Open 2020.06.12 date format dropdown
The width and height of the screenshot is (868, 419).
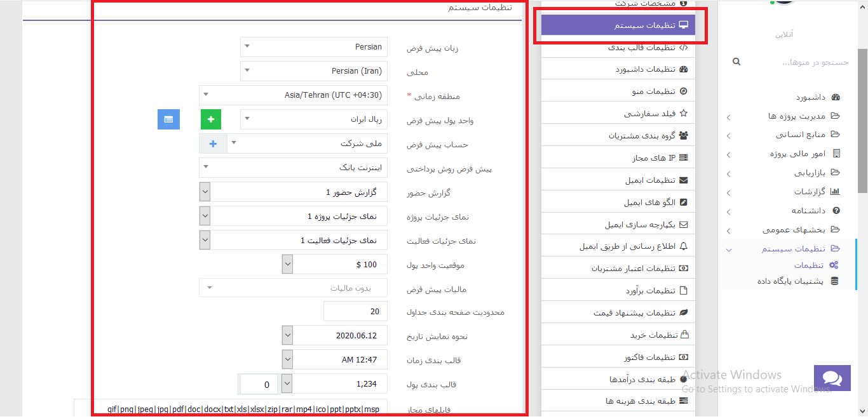pos(334,335)
